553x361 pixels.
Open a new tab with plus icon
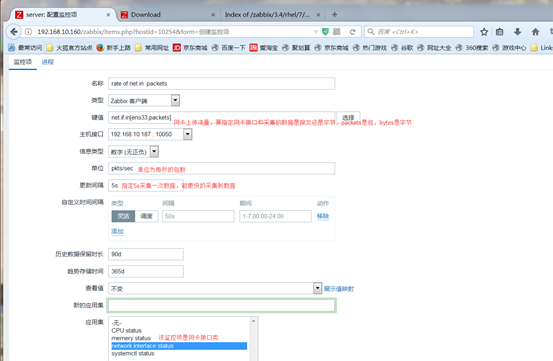[x=334, y=14]
